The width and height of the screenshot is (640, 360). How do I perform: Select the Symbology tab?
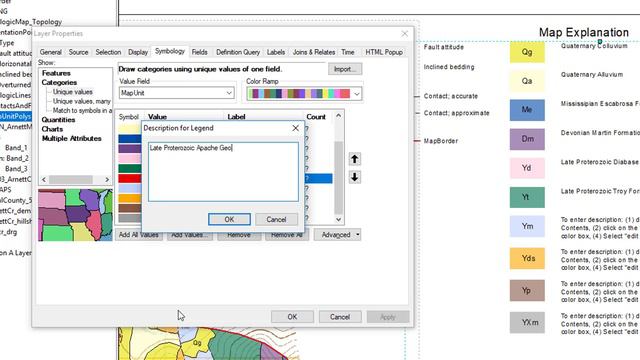click(x=170, y=51)
